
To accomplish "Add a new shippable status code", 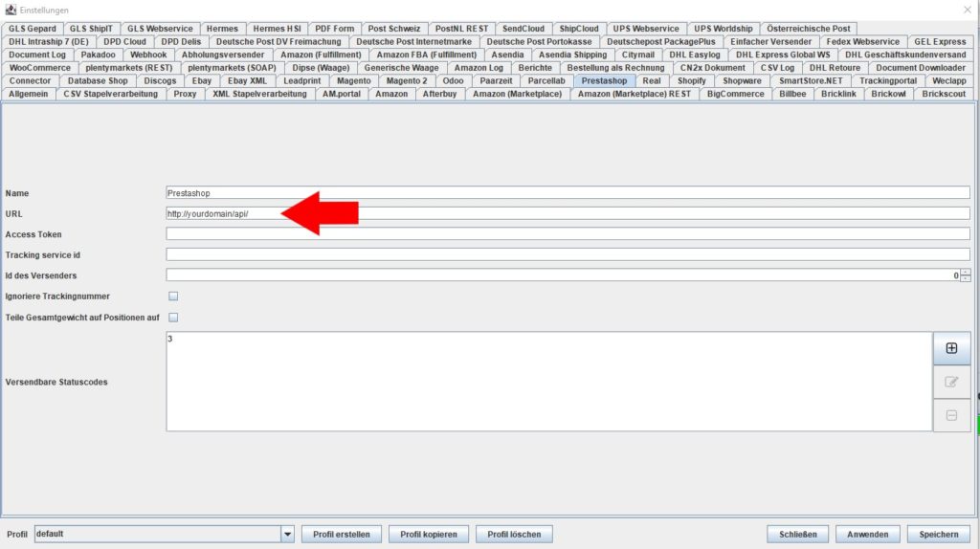I will click(x=951, y=348).
